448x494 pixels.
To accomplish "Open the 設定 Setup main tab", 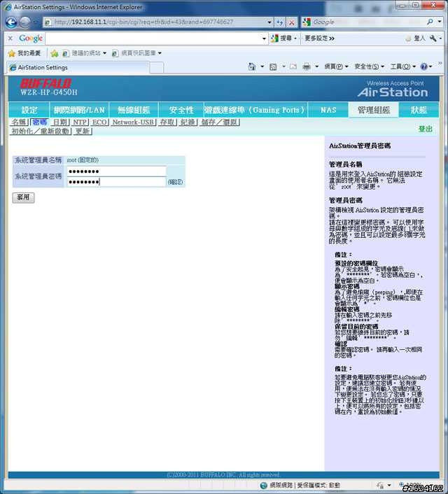I will click(29, 110).
